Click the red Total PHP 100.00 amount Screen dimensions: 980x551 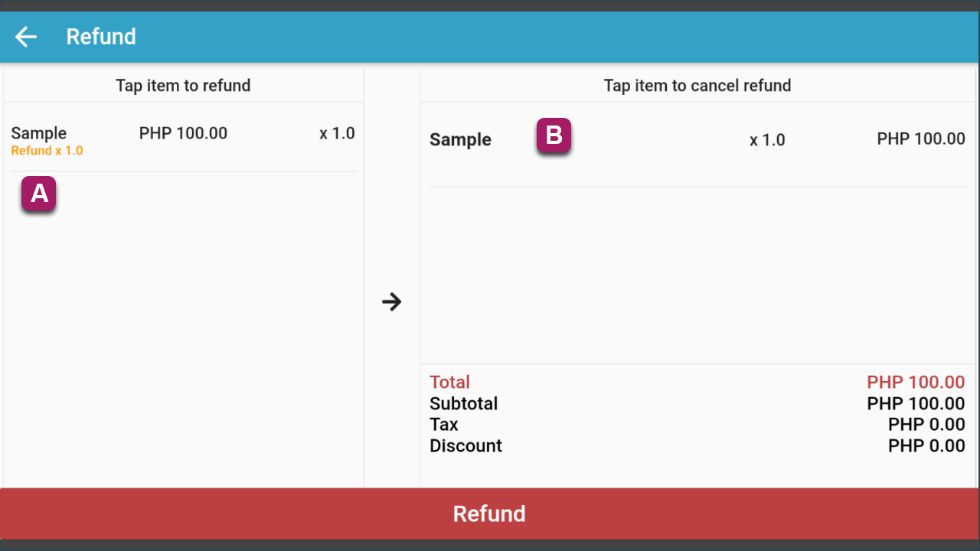[916, 382]
